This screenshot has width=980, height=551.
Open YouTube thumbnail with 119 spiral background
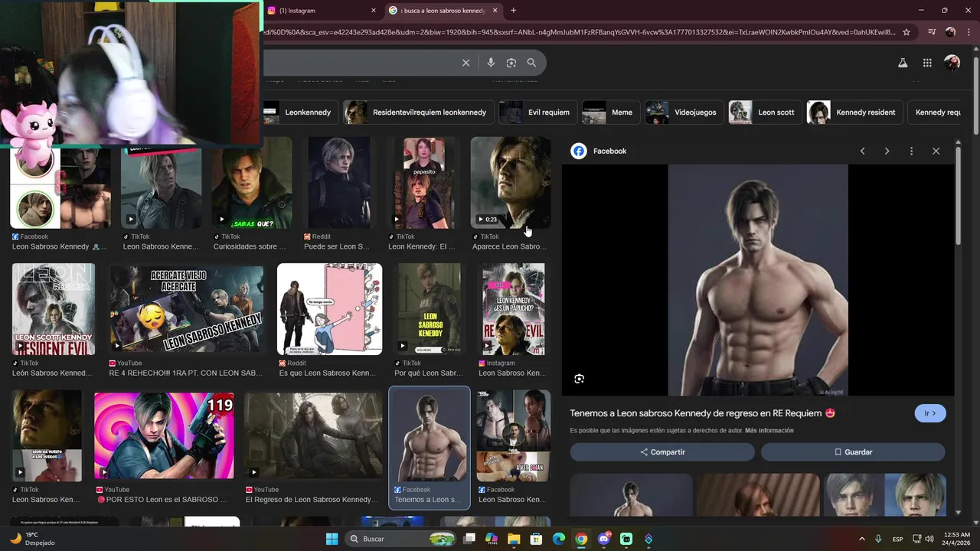(x=164, y=435)
